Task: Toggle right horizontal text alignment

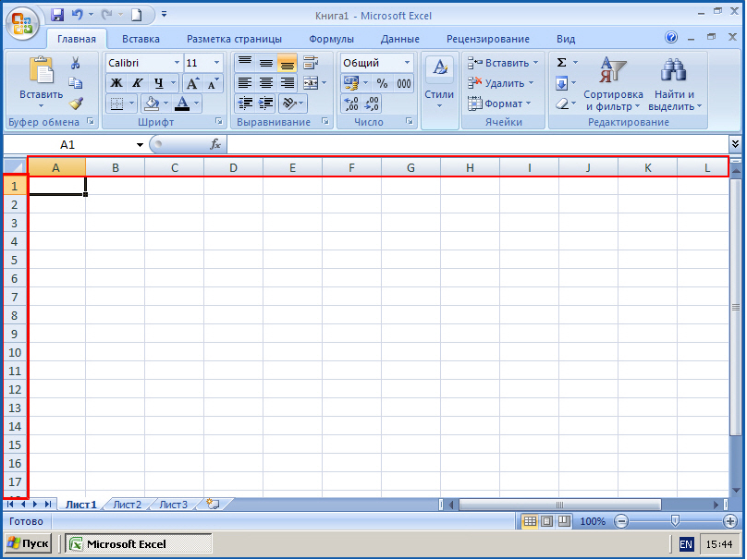Action: pyautogui.click(x=287, y=83)
